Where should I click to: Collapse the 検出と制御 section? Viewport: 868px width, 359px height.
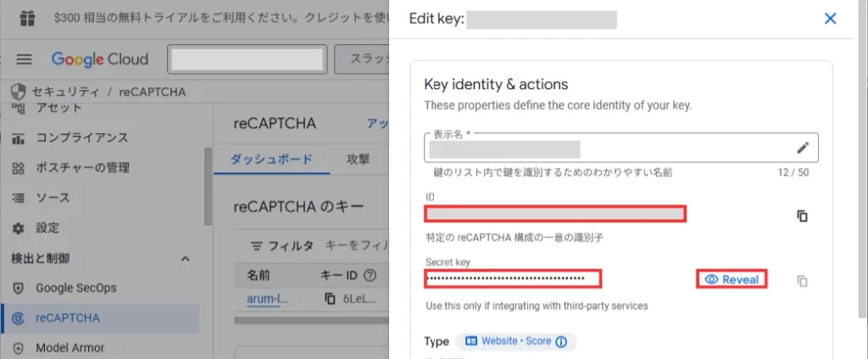click(186, 259)
